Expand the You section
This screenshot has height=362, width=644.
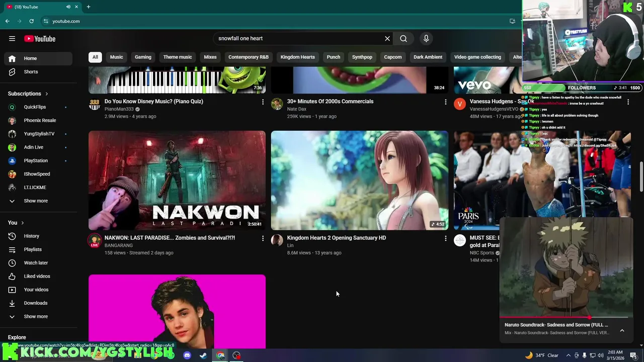(x=16, y=223)
